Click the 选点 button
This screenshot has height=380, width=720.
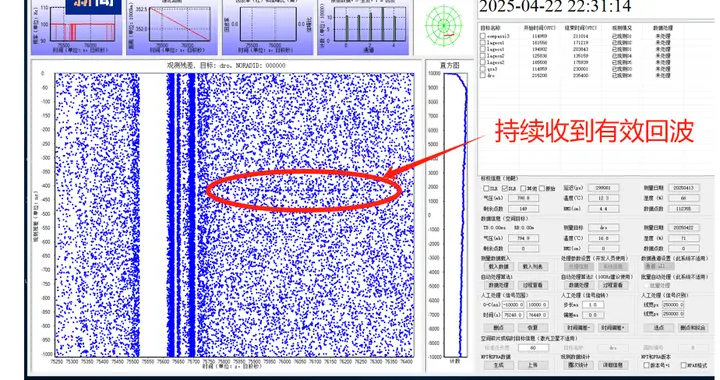pos(658,328)
